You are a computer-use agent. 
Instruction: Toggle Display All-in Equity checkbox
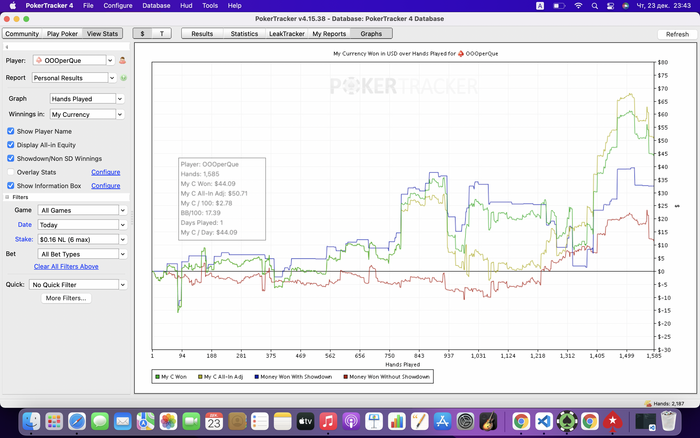click(11, 145)
